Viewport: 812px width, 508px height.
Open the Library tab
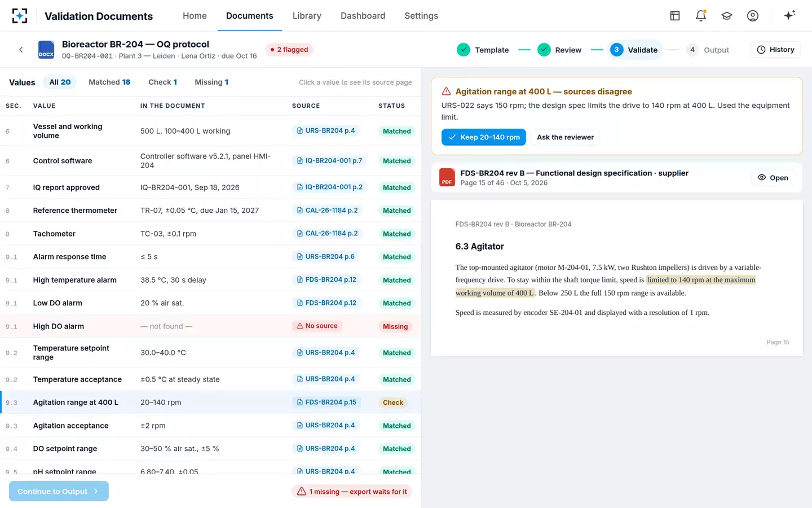[307, 16]
